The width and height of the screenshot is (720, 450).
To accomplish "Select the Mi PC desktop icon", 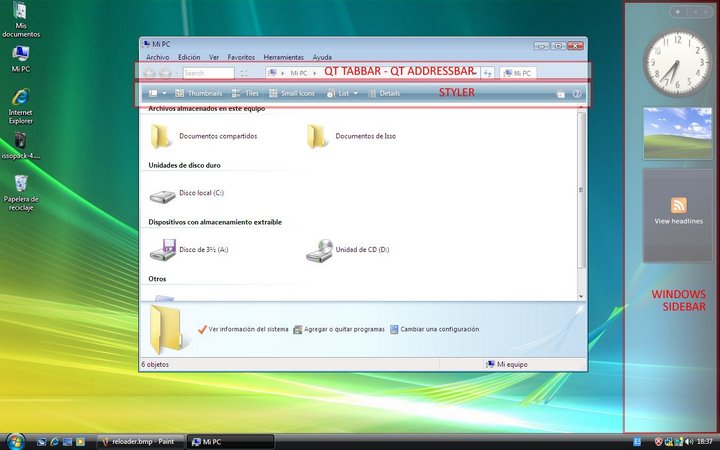I will (21, 59).
